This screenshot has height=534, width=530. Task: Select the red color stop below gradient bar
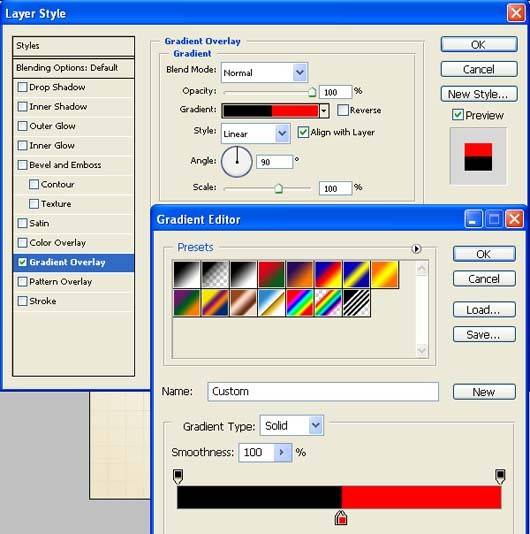coord(341,518)
